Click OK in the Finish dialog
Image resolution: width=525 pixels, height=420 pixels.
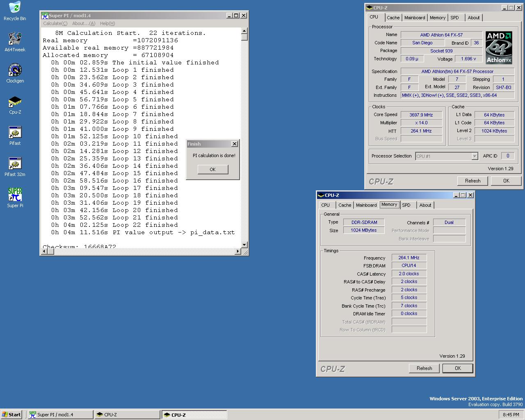pos(212,169)
